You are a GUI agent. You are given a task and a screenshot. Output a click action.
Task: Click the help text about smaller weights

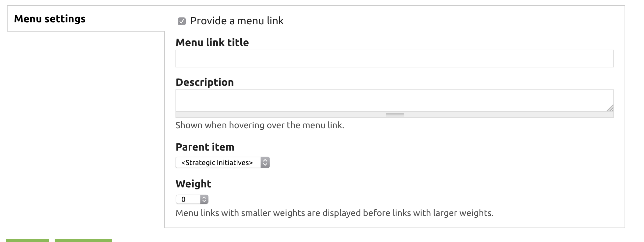coord(334,213)
